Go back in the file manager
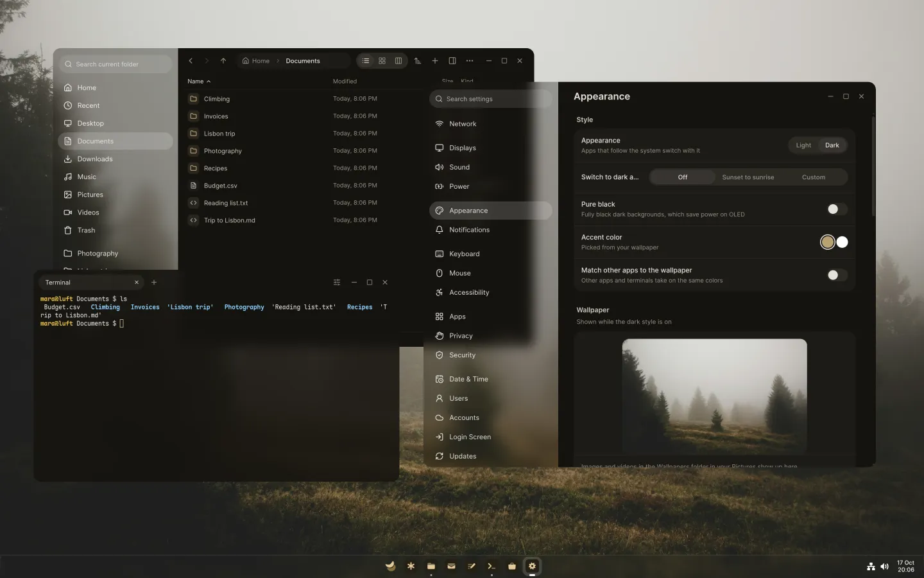924x578 pixels. 191,61
